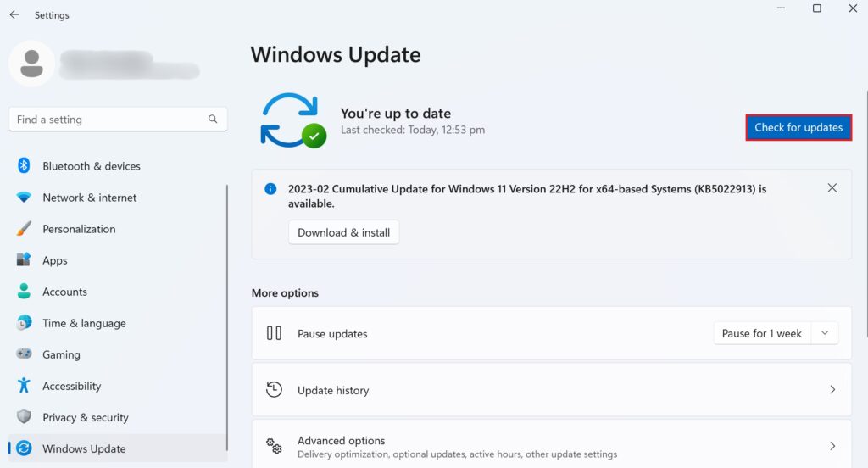This screenshot has width=868, height=468.
Task: Click the Settings title text
Action: coord(52,15)
